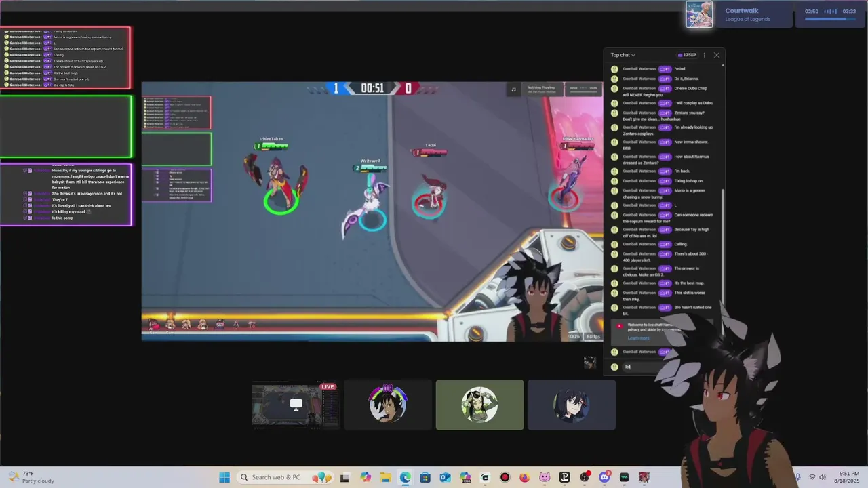The image size is (868, 488).
Task: Click the microphone tray icon
Action: point(797,477)
